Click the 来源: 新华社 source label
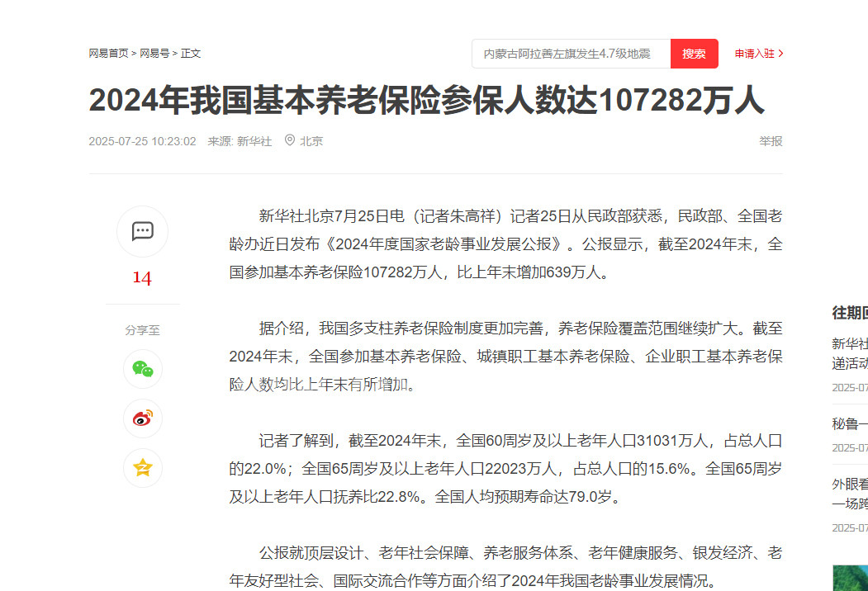 (240, 141)
